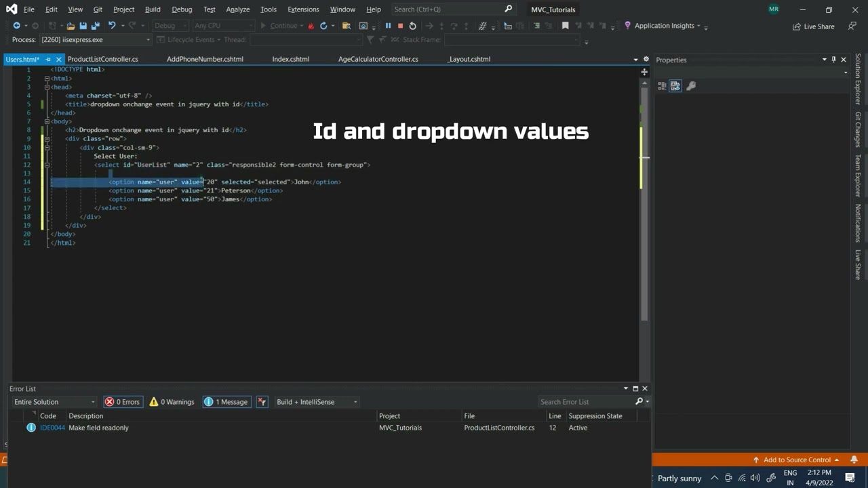Collapse the head tag on line 3
868x488 pixels.
[47, 87]
